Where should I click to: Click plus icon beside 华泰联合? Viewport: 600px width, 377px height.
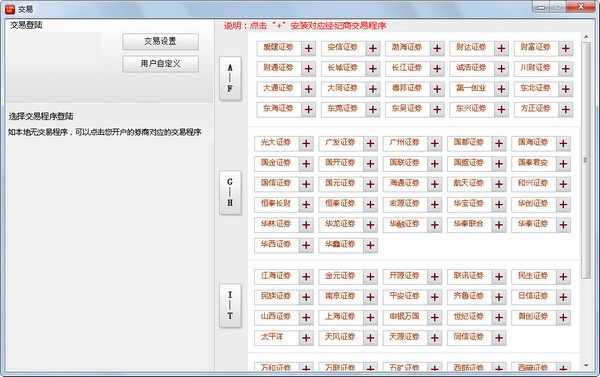(x=499, y=225)
